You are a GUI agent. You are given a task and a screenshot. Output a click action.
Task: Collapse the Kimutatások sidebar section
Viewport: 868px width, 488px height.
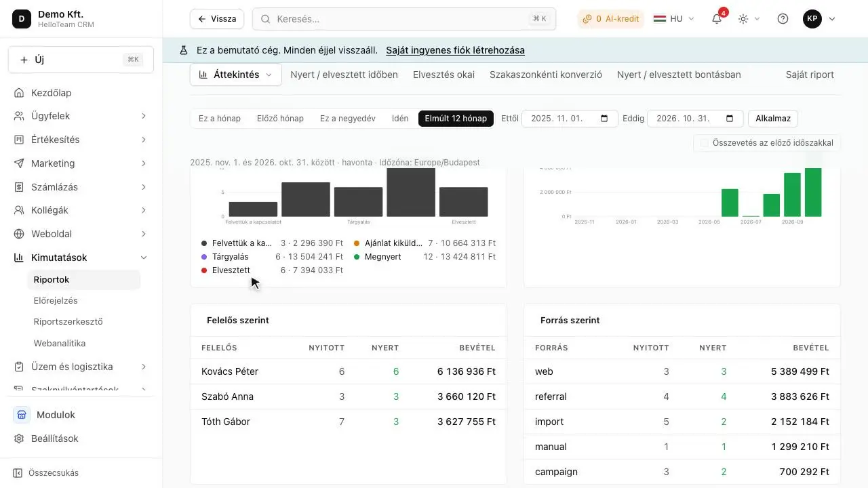coord(144,258)
